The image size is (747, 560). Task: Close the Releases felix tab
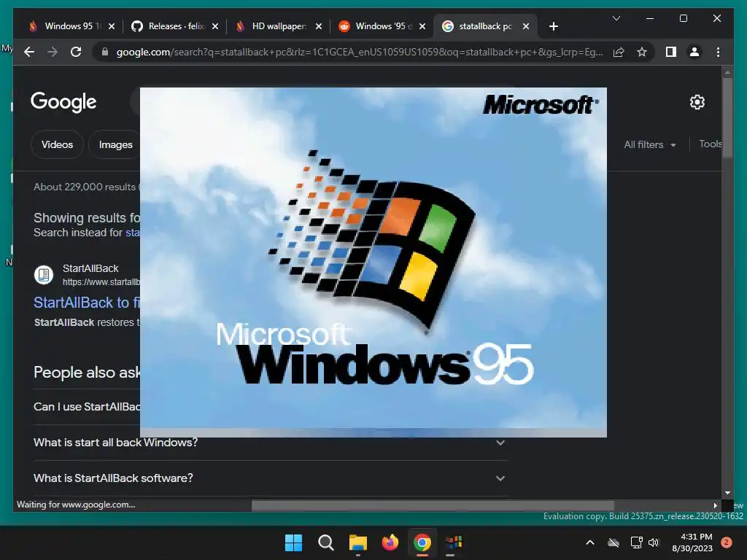[x=215, y=26]
